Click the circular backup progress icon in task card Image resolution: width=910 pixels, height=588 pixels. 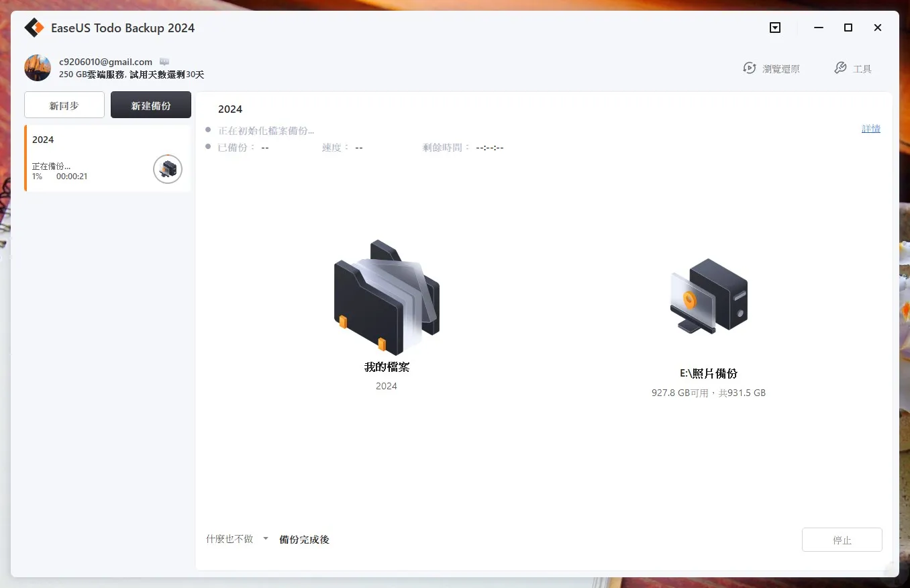click(x=168, y=169)
